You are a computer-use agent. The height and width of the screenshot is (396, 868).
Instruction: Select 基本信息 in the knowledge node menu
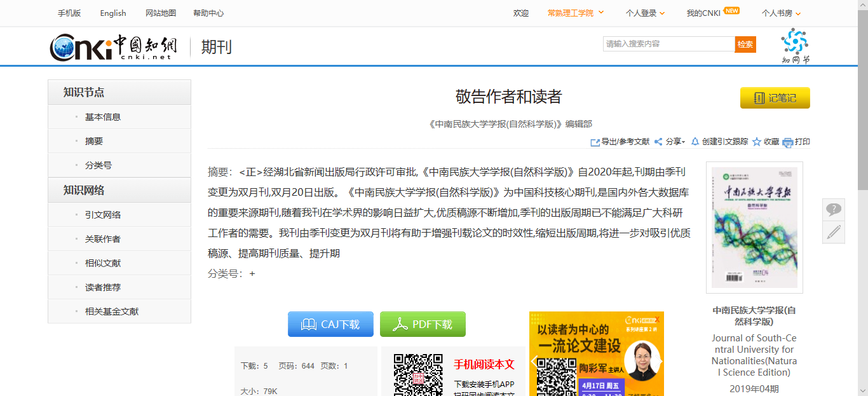tap(103, 117)
